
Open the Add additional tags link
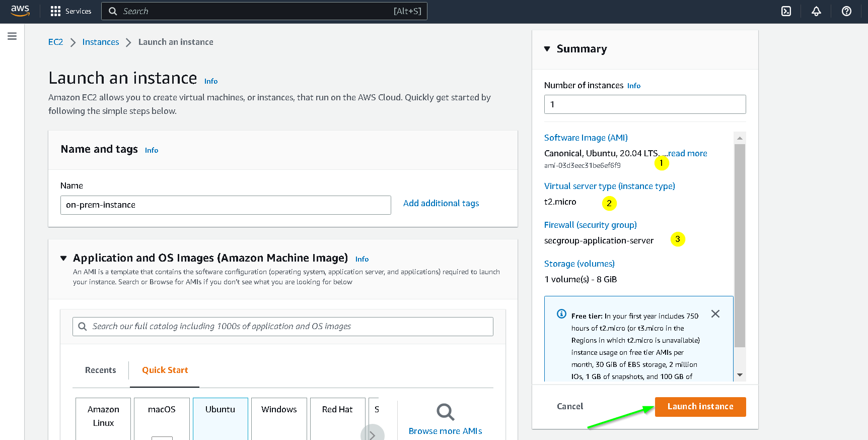(441, 203)
